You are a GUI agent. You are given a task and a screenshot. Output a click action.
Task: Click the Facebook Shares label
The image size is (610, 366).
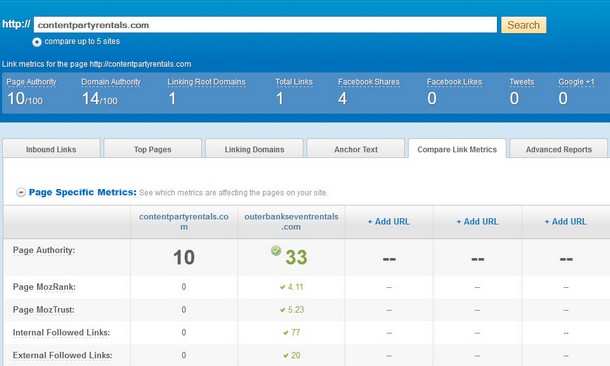tap(369, 82)
